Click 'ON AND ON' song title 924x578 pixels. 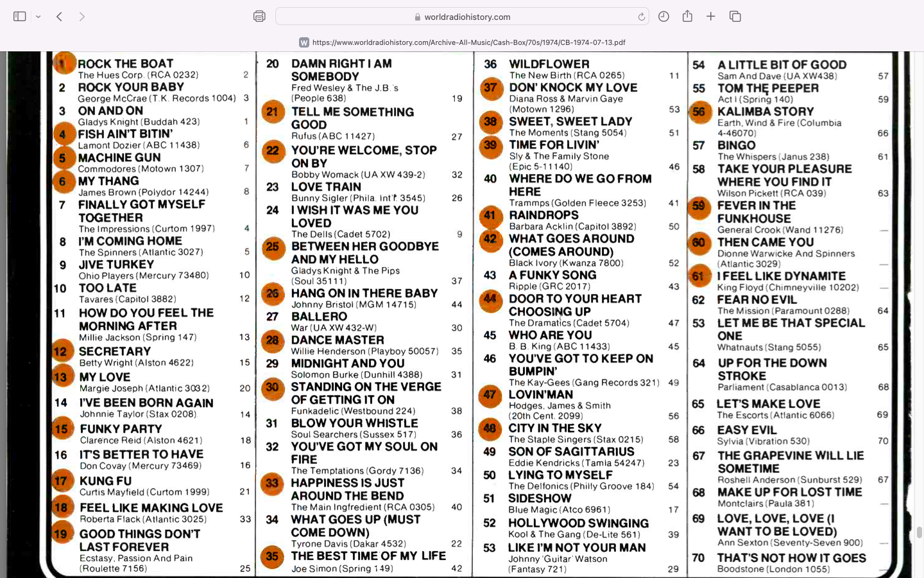(110, 110)
